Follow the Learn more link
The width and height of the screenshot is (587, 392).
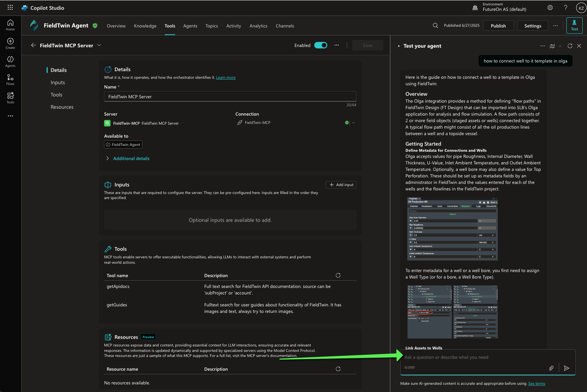point(225,78)
